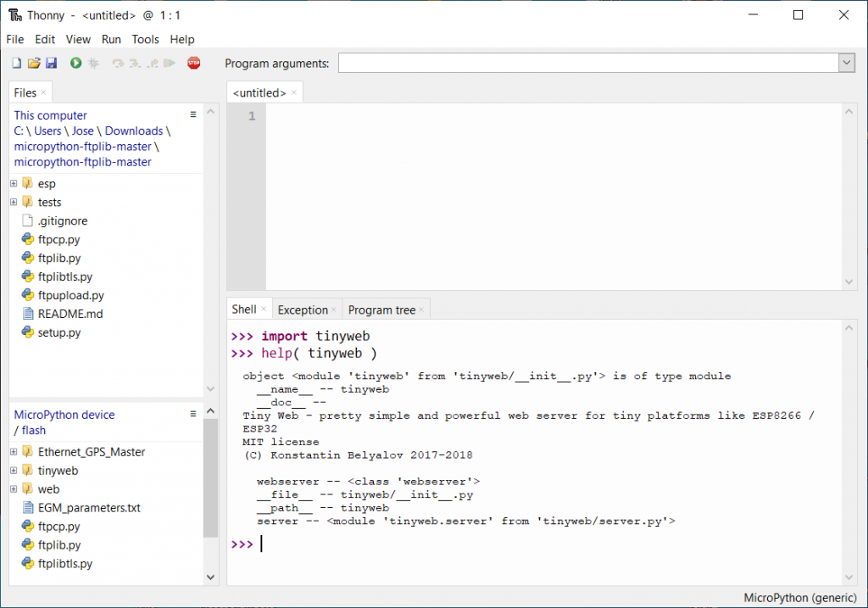Click the New file toolbar icon

[x=16, y=63]
